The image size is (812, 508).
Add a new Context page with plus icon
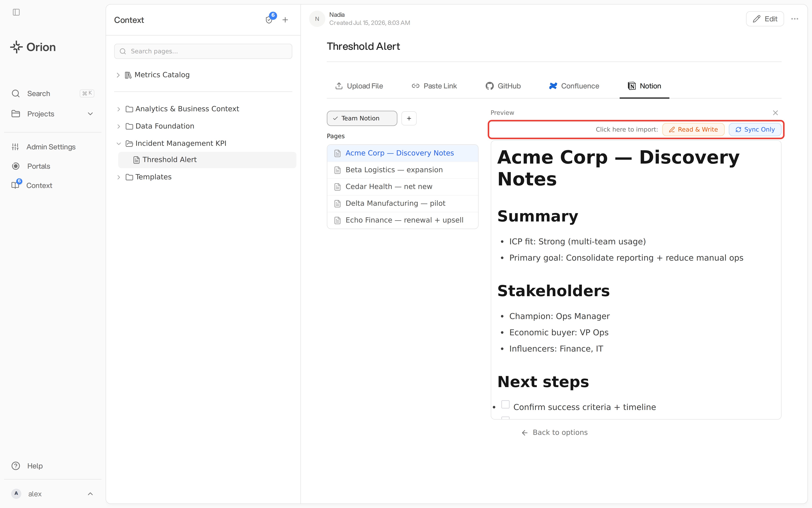click(x=285, y=20)
